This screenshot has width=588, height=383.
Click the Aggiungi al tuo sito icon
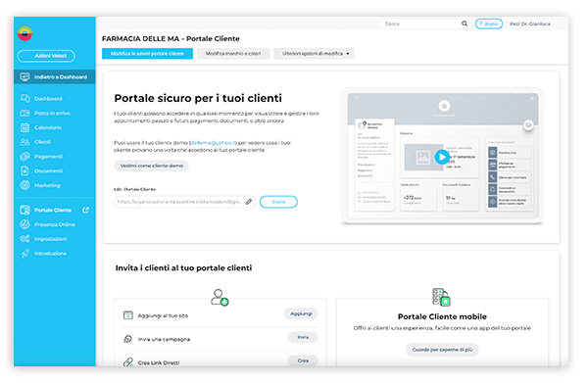pos(127,315)
